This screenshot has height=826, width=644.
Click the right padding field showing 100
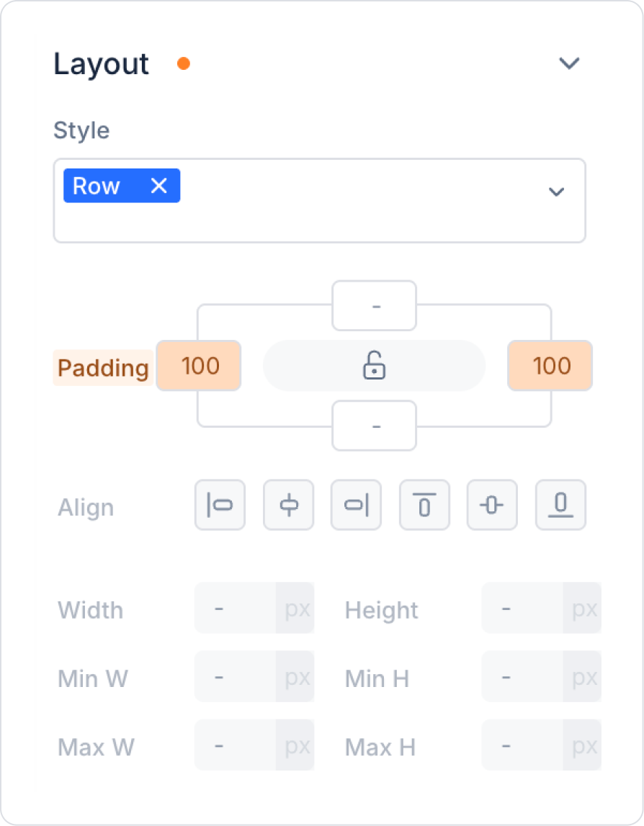click(550, 366)
